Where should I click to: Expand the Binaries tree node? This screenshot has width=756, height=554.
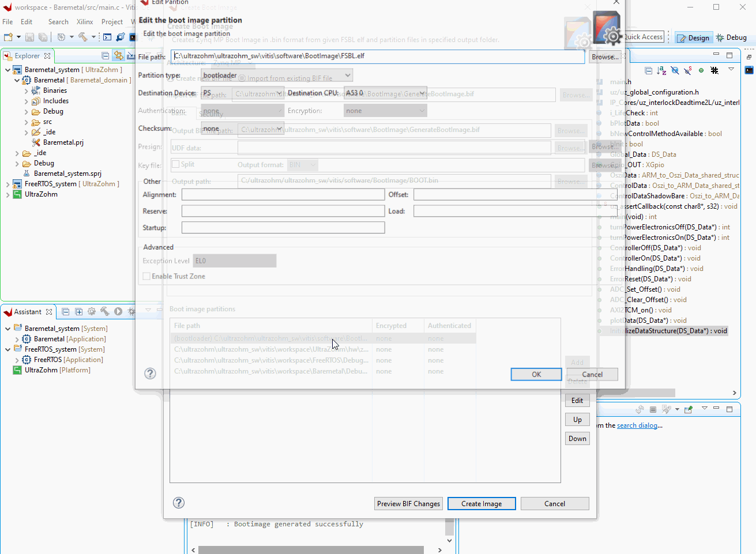point(27,91)
